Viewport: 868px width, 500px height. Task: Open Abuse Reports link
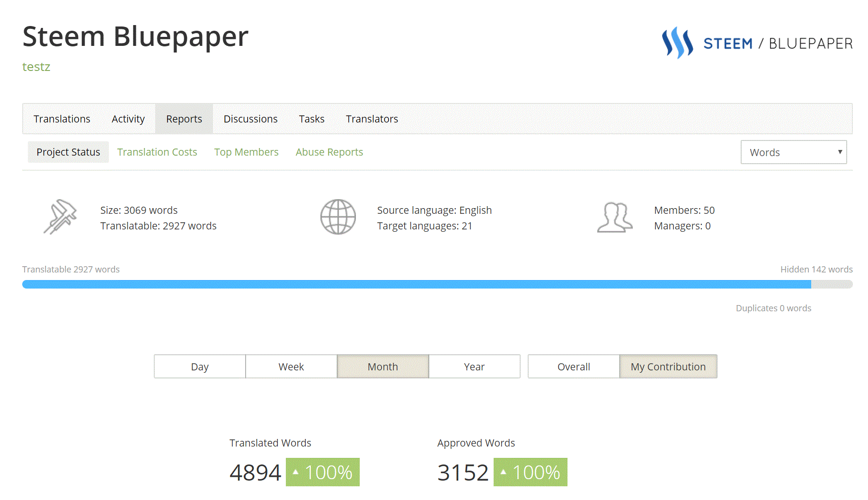coord(329,152)
